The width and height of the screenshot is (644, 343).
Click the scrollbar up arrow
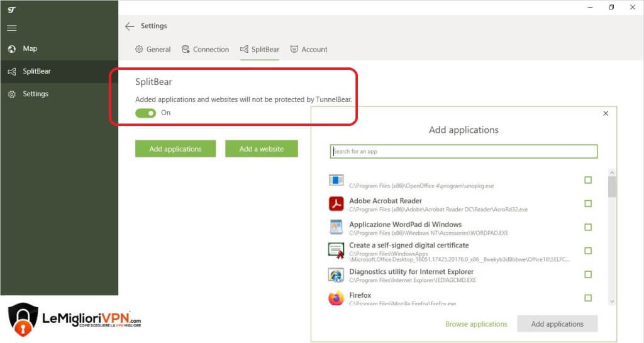point(612,173)
